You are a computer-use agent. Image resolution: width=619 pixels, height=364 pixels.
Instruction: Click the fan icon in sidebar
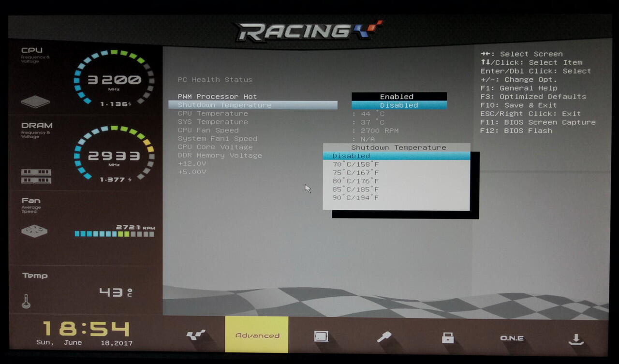tap(34, 231)
